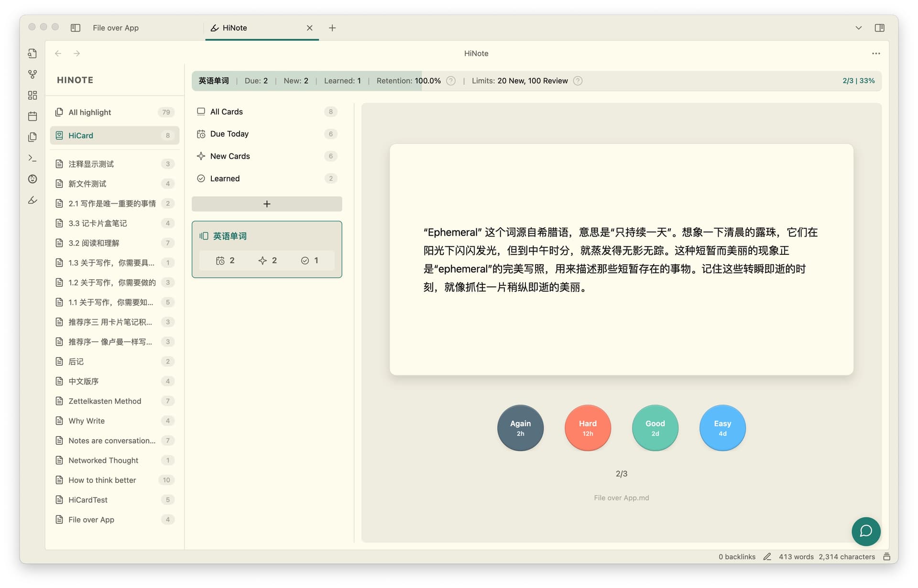This screenshot has height=588, width=918.
Task: Click learned check icon in 英语单词 group
Action: (x=305, y=261)
